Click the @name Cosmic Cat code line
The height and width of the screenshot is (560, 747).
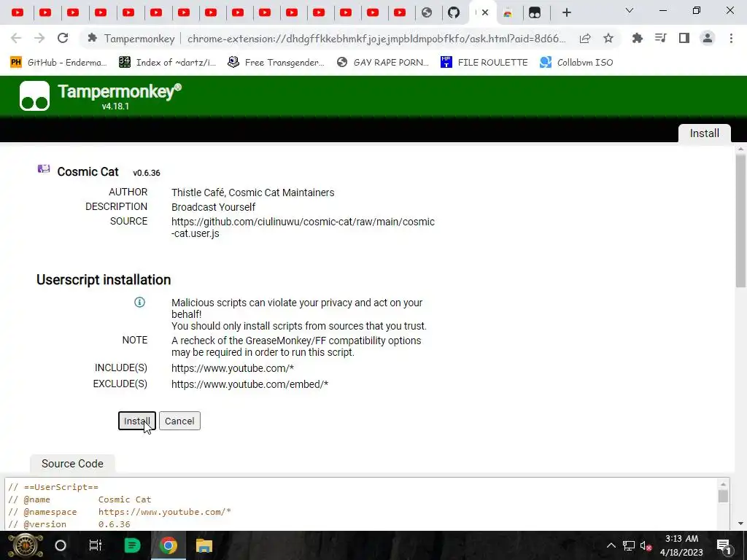coord(80,499)
